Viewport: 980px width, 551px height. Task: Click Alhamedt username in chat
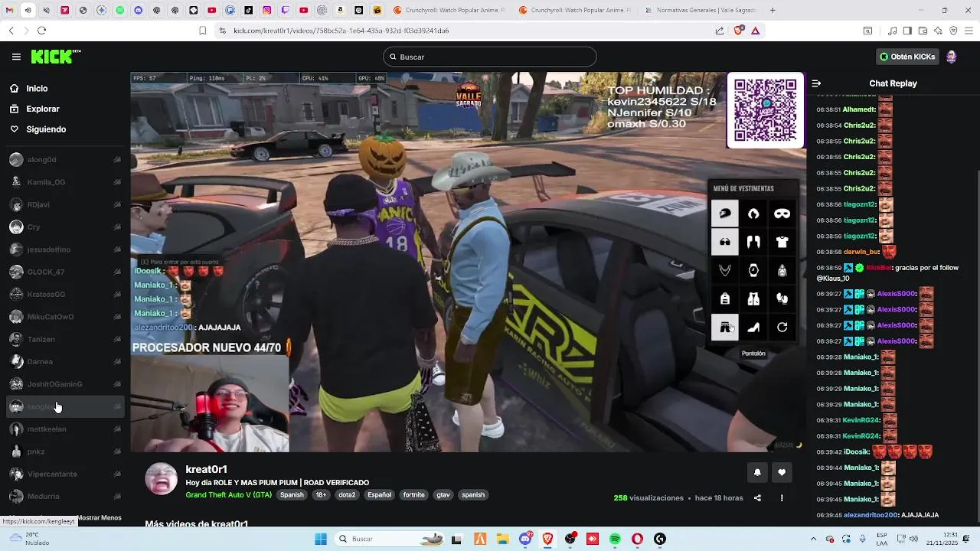tap(859, 109)
